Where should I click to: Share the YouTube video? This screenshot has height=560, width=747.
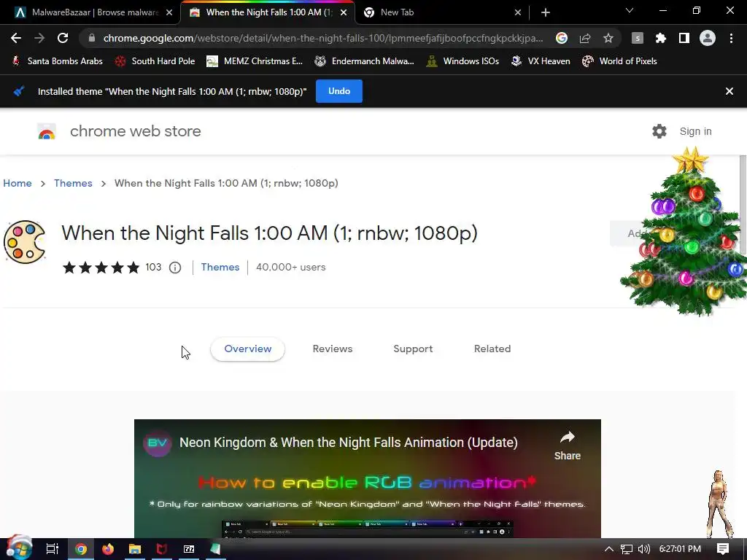click(567, 446)
